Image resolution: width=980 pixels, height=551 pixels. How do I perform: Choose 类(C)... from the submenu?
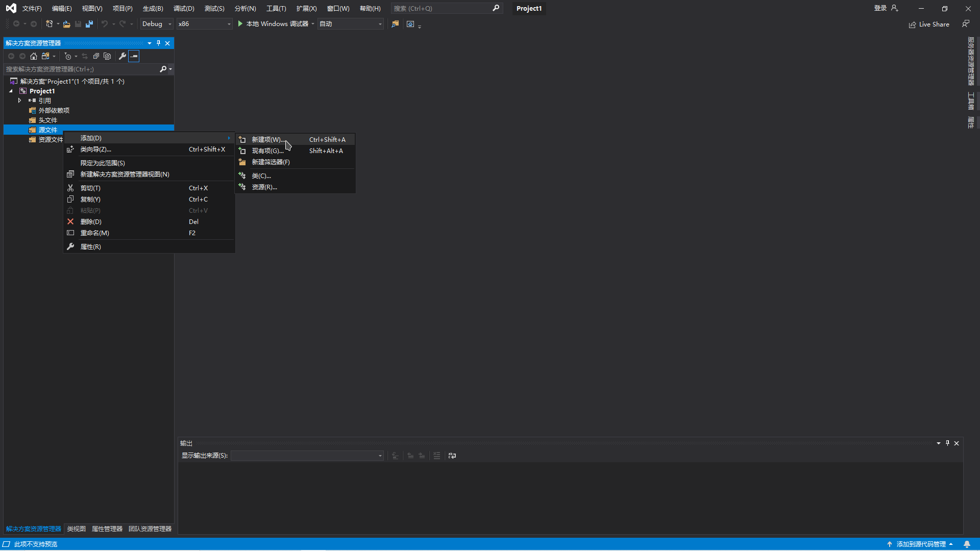coord(296,176)
